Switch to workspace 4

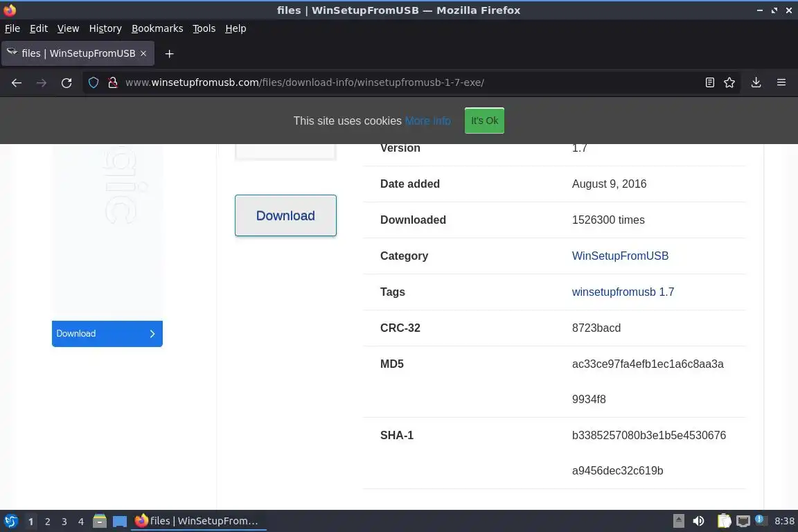(x=81, y=522)
